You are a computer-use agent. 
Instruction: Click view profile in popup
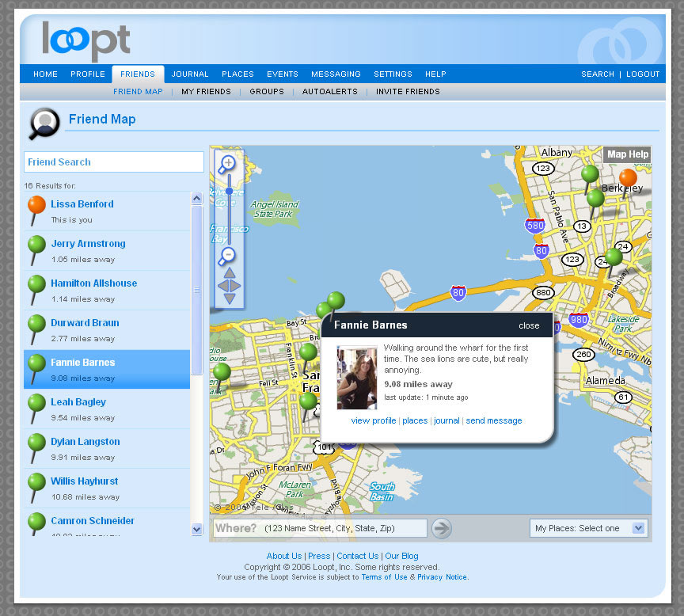coord(374,420)
